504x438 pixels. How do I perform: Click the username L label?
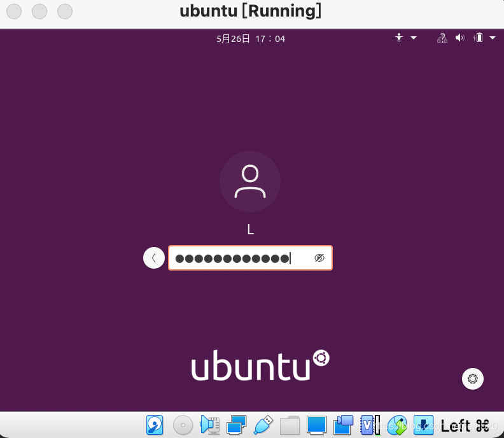pos(250,229)
